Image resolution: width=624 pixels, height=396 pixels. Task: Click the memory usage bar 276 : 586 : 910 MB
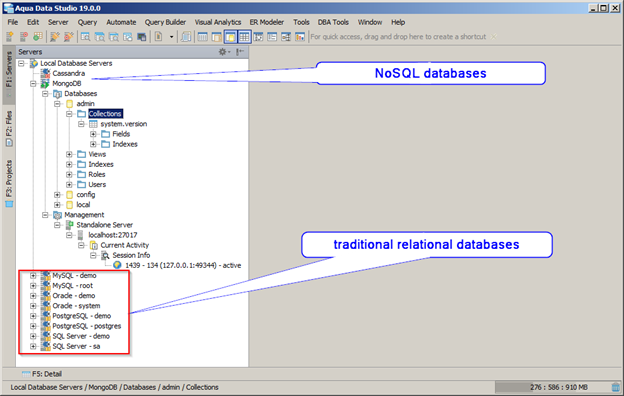click(552, 387)
